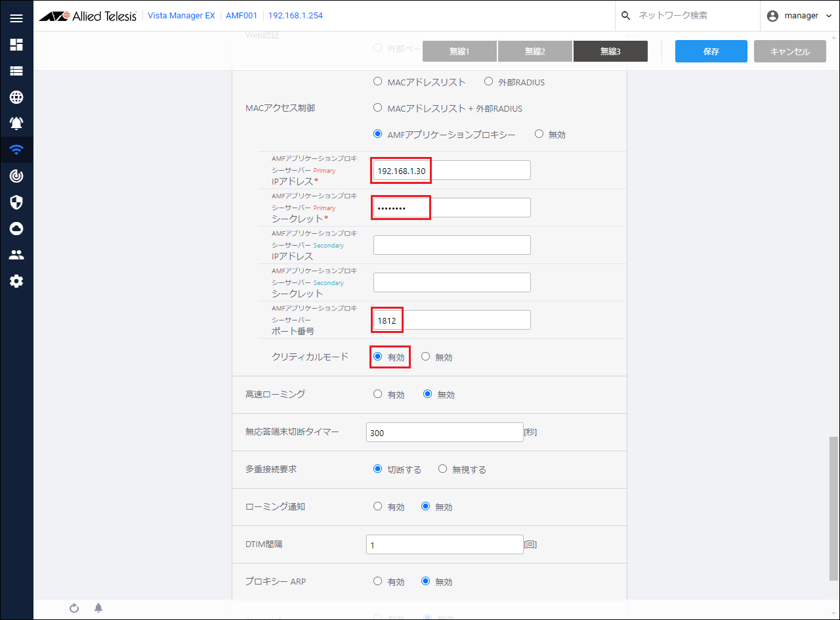Viewport: 840px width, 620px height.
Task: Click the refresh icon in the bottom bar
Action: coord(74,608)
